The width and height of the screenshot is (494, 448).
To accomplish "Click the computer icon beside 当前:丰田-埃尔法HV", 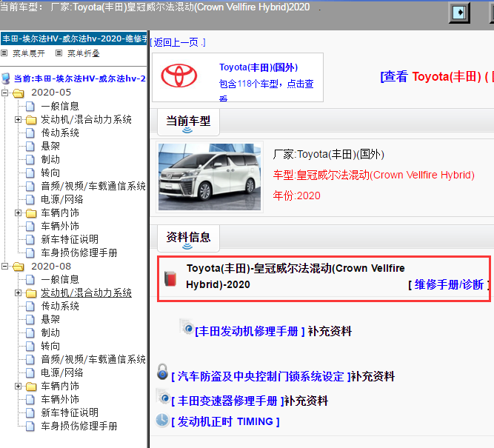I will pyautogui.click(x=6, y=78).
